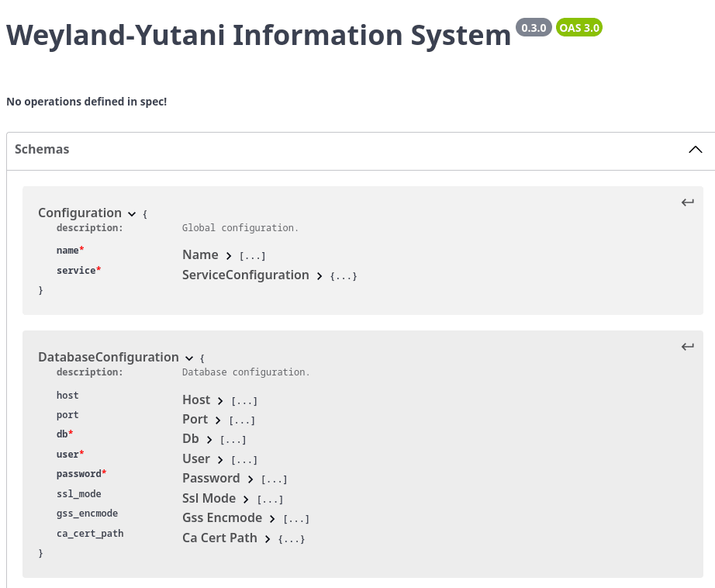Expand the Host property details

[219, 400]
